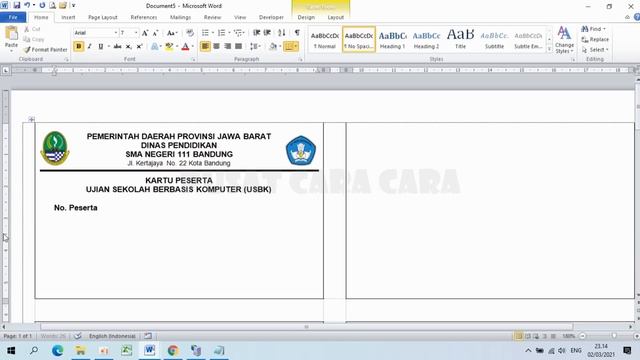Open Google Chrome from taskbar

[x=173, y=350]
